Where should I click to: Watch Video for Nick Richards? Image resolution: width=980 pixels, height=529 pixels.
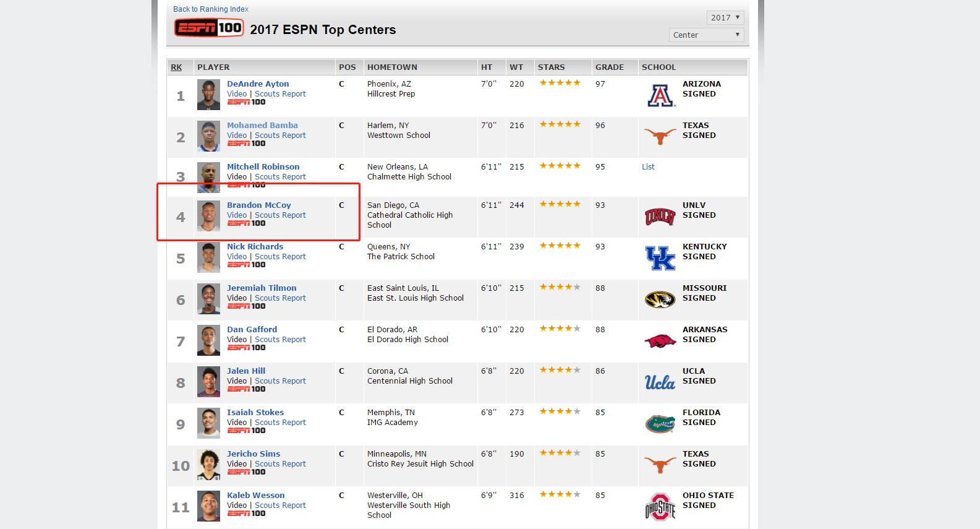(236, 256)
